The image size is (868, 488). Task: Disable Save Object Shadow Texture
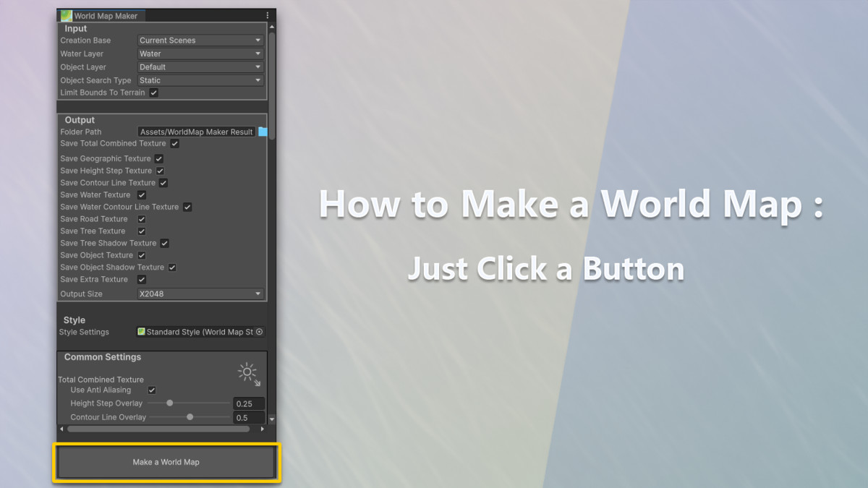point(172,267)
